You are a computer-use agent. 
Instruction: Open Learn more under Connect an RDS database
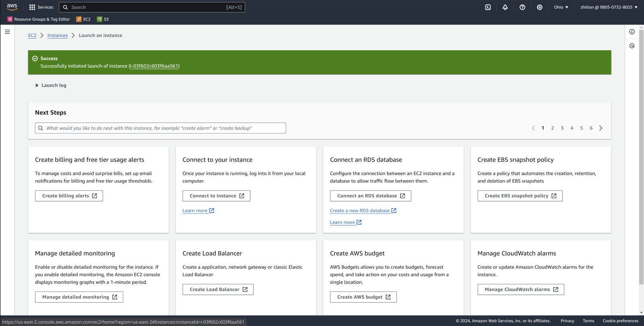[x=346, y=222]
